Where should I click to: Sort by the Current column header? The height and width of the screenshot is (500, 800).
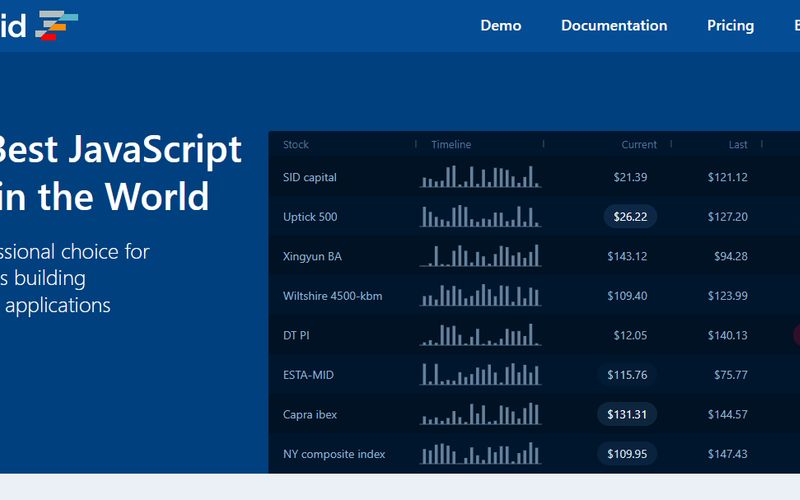point(639,145)
